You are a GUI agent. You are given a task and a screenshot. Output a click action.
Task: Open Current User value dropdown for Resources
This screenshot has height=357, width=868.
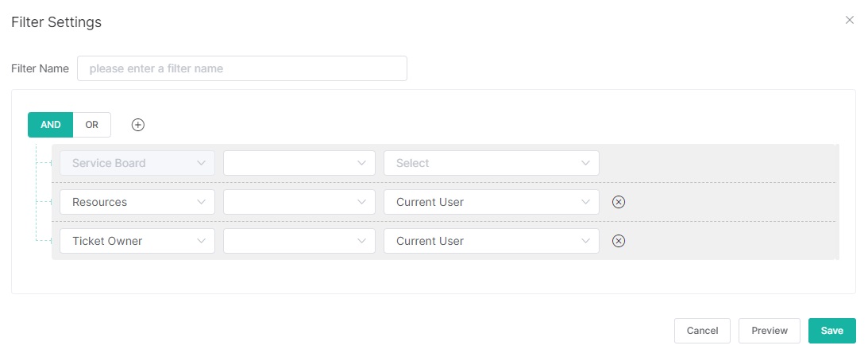tap(491, 202)
